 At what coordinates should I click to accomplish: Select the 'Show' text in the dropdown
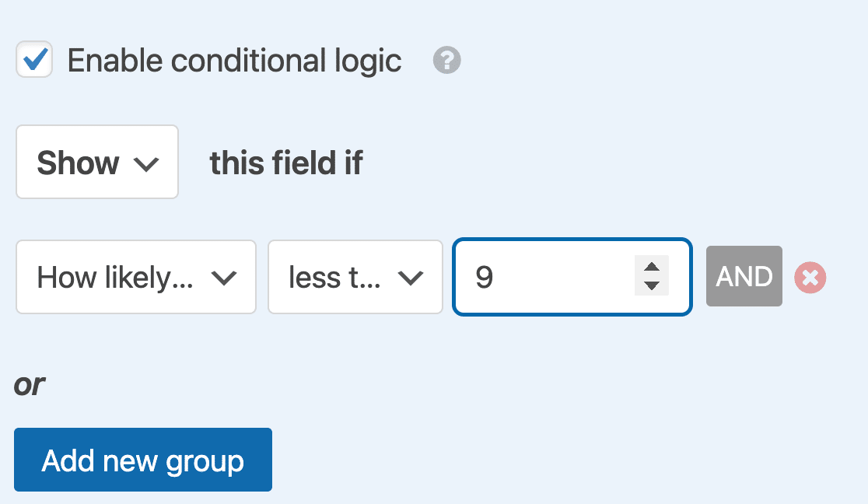tap(78, 163)
